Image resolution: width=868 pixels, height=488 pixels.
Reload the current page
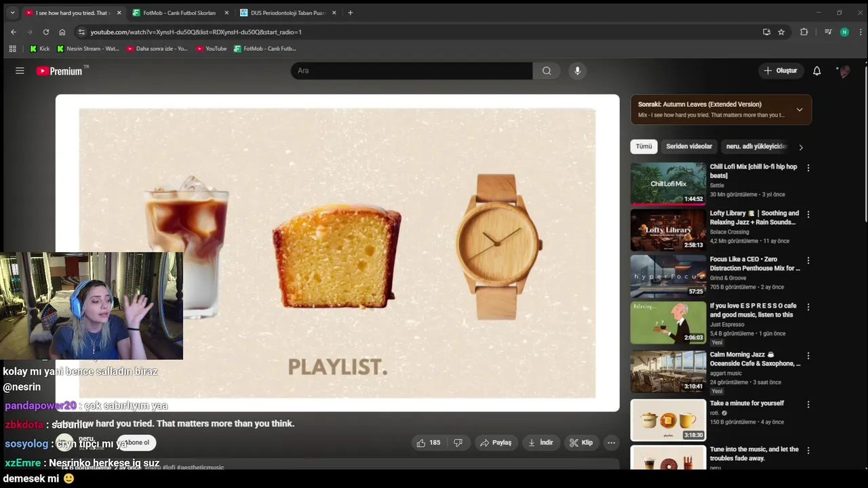[x=46, y=32]
